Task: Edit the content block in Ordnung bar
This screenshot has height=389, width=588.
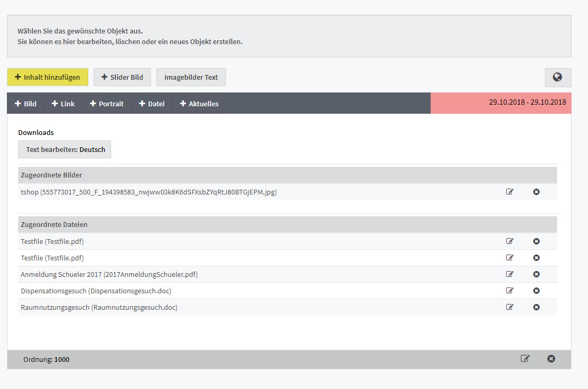Action: click(525, 359)
